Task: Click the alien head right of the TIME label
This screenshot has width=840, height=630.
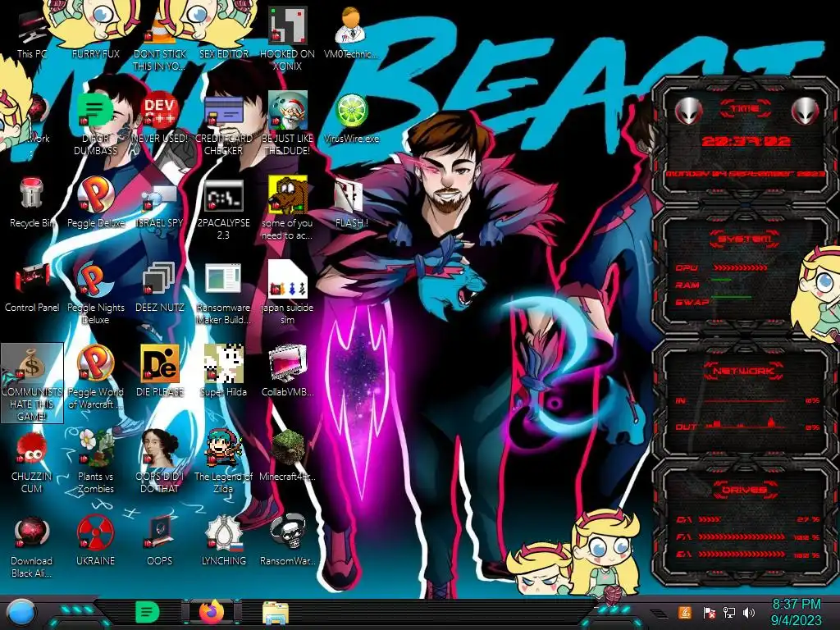Action: [806, 111]
